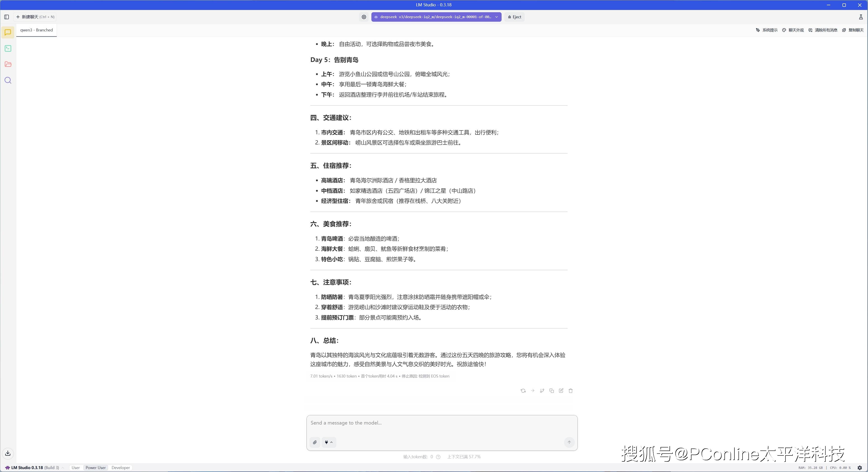Open the Downloads icon at bottom left
868x472 pixels.
pos(8,453)
